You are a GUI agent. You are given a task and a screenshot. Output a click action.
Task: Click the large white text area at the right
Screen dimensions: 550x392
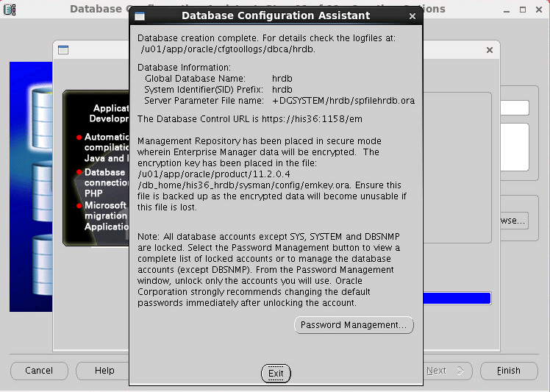(515, 147)
